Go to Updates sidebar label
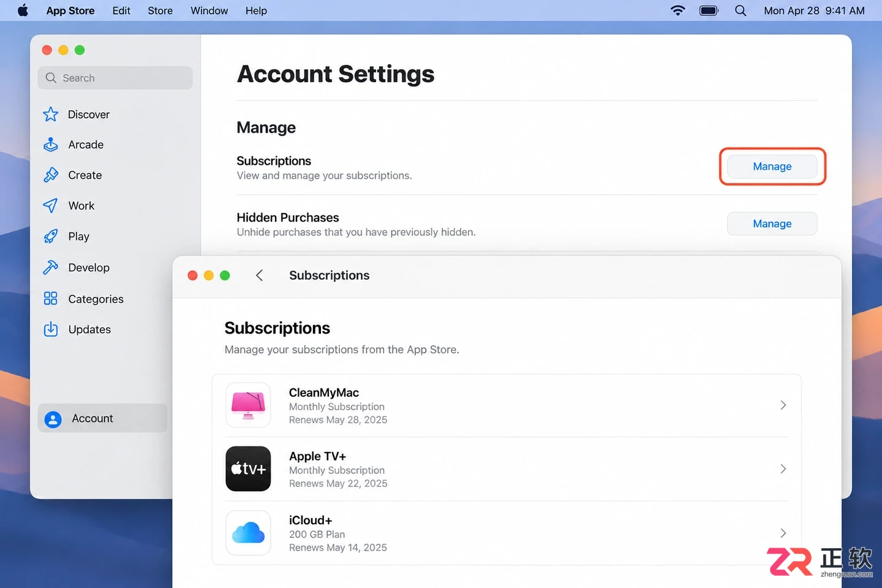 tap(89, 330)
